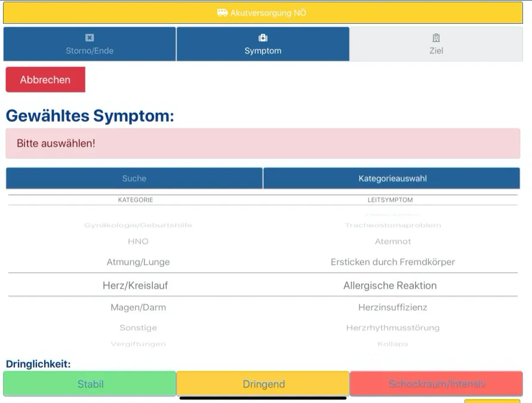Select Herzrhythmusstörung in the symptom wheel
532x403 pixels.
click(392, 328)
